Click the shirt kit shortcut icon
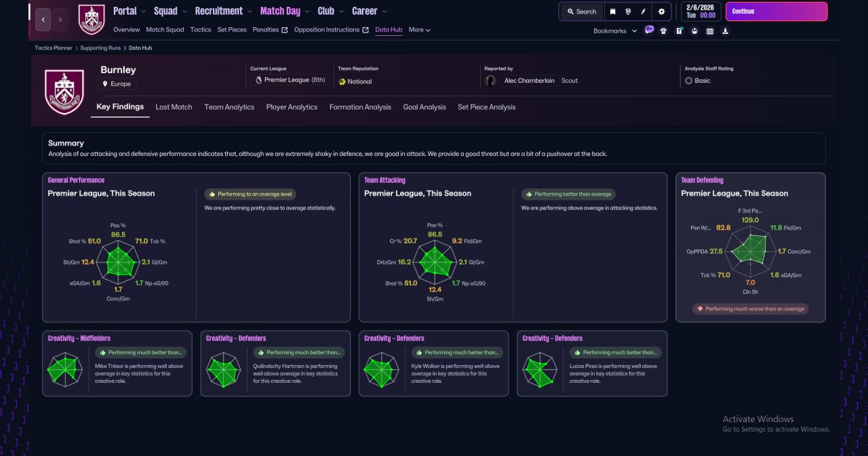Screen dimensions: 868x456 click(x=663, y=30)
